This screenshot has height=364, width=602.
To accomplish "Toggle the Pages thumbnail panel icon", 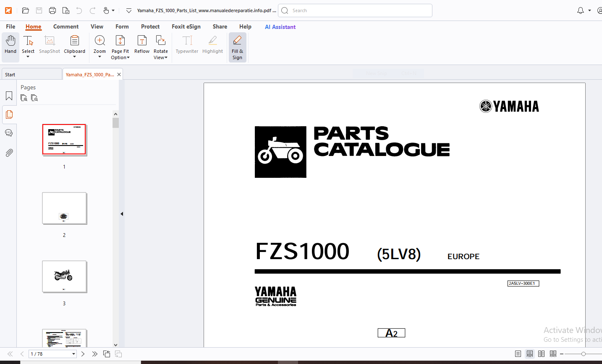I will pyautogui.click(x=9, y=114).
